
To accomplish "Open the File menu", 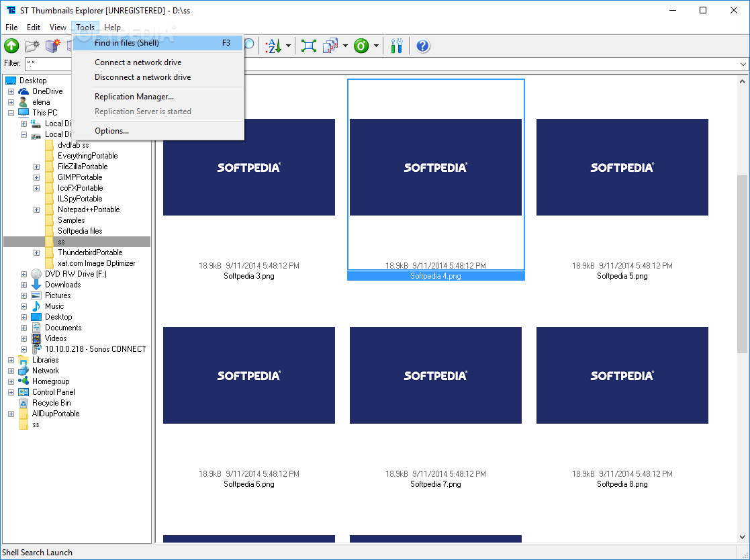I will pos(11,28).
